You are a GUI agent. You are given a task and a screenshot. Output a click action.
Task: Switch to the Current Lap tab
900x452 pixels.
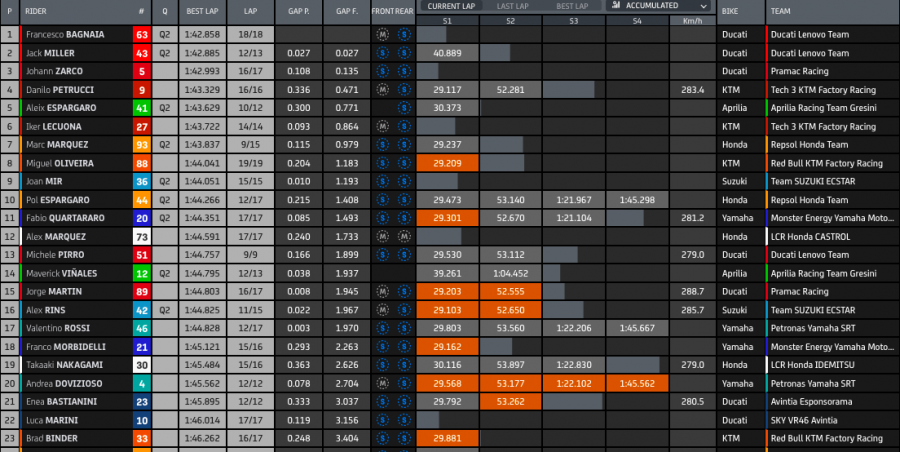447,6
